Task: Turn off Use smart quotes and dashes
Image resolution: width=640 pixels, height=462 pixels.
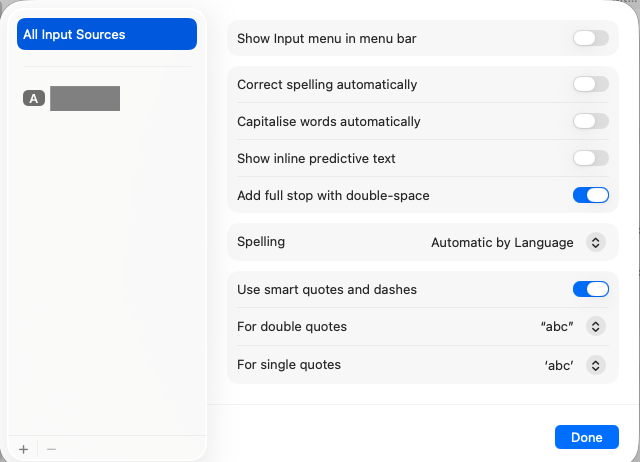Action: (x=590, y=290)
